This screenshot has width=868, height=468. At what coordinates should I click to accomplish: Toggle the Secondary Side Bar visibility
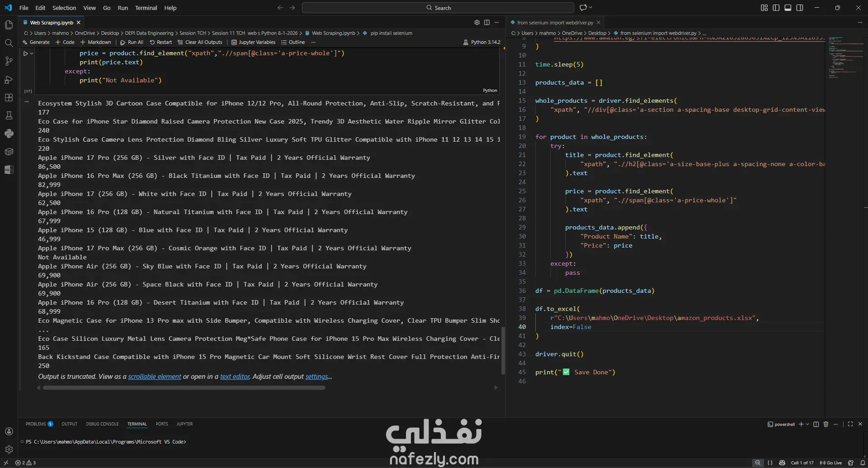pos(800,8)
